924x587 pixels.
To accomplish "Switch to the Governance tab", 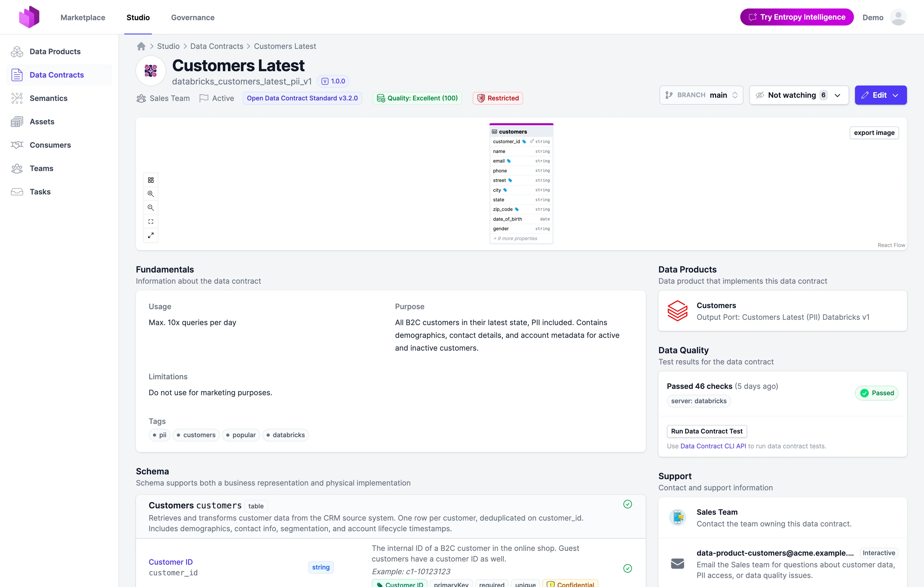I will point(192,17).
